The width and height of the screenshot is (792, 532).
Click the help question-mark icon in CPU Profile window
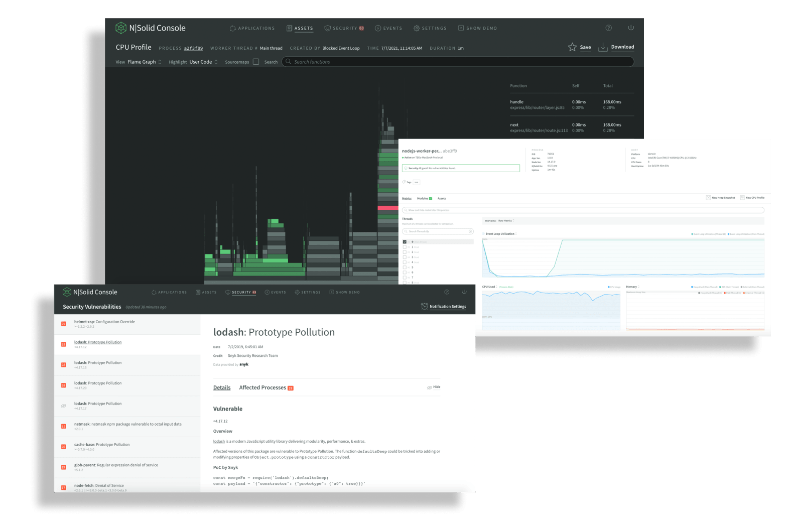coord(608,28)
